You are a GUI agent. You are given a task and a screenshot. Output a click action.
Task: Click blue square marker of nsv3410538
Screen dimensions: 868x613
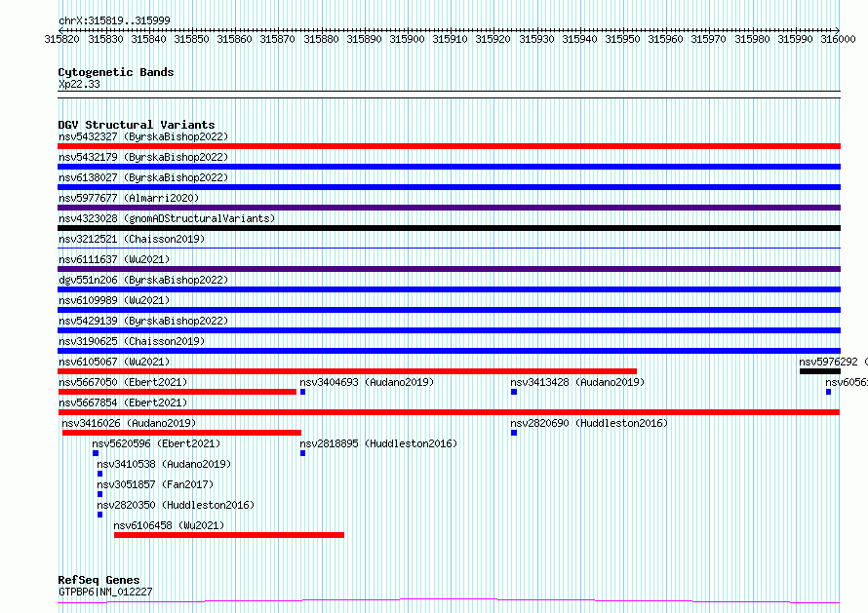point(99,474)
